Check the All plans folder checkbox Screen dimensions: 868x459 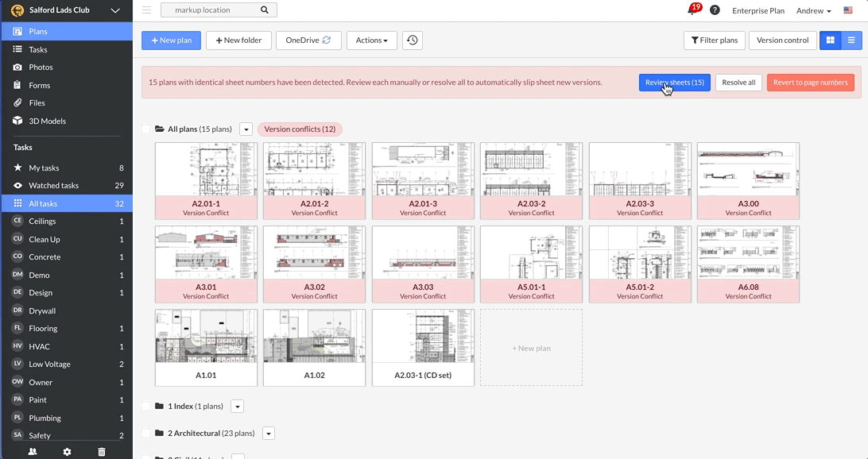click(x=146, y=129)
